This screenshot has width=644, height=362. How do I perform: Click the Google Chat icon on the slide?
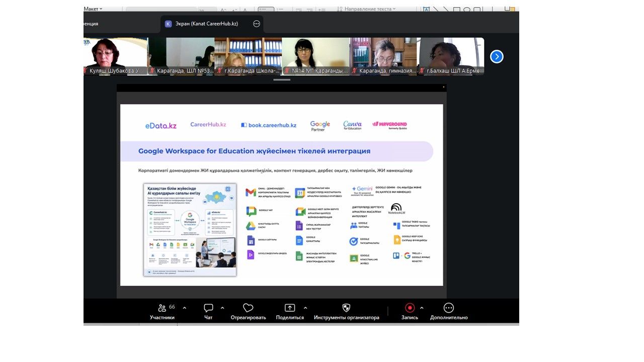(251, 211)
